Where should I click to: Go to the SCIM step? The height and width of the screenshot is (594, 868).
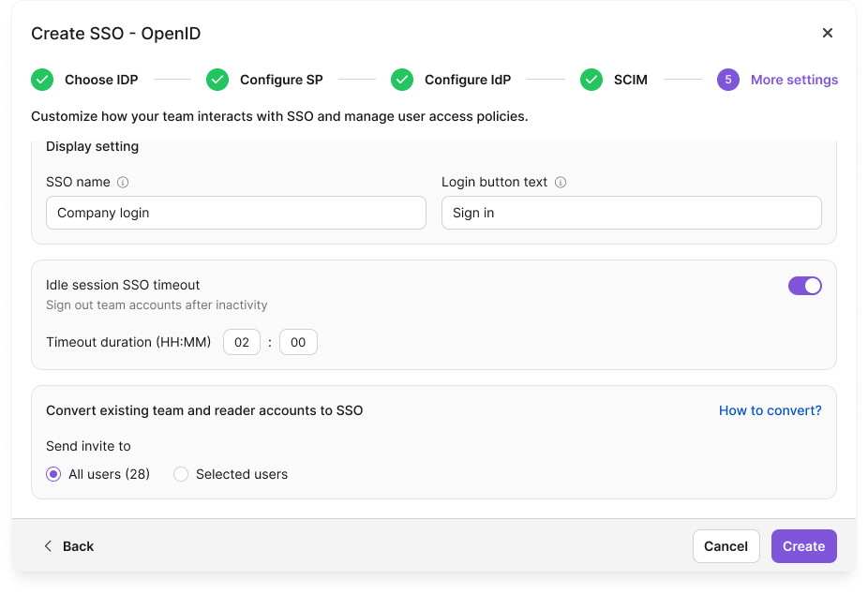(631, 80)
